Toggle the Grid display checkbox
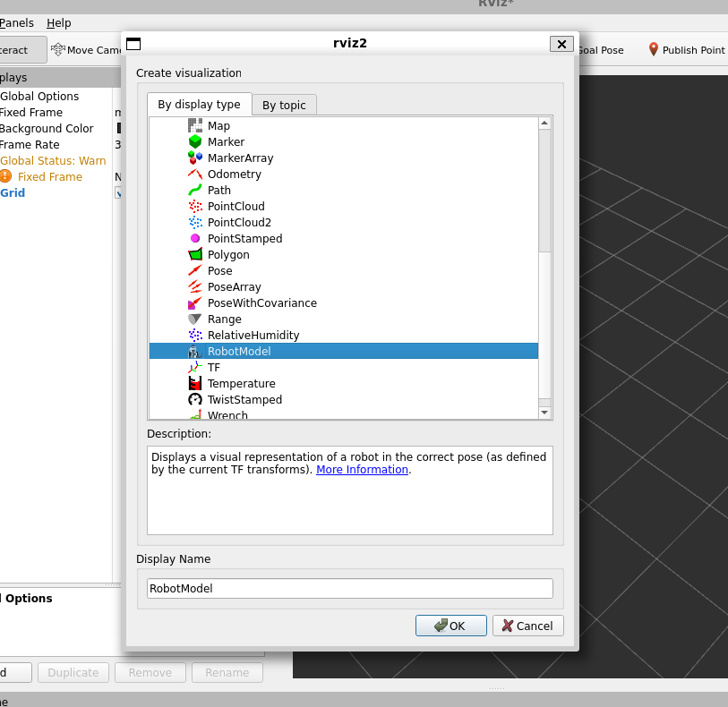The height and width of the screenshot is (707, 728). (x=118, y=192)
